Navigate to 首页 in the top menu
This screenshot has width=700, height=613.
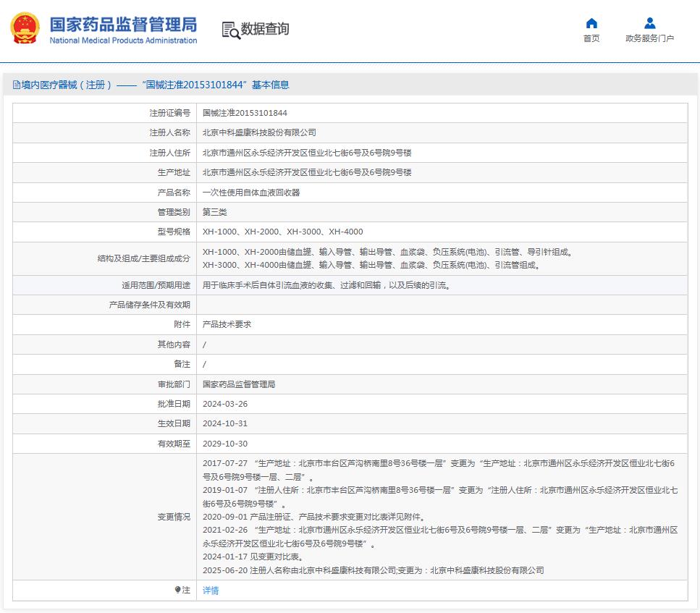592,38
